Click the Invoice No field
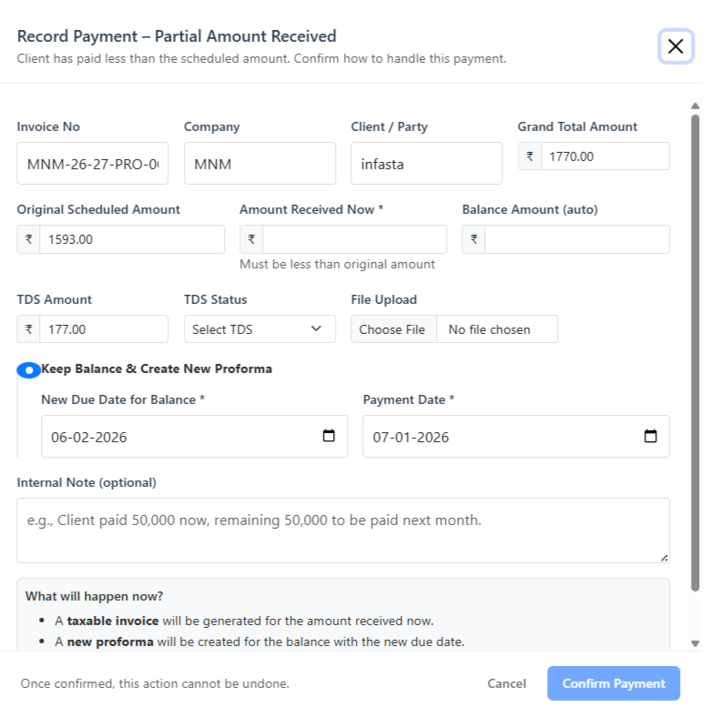The width and height of the screenshot is (711, 728). tap(93, 164)
